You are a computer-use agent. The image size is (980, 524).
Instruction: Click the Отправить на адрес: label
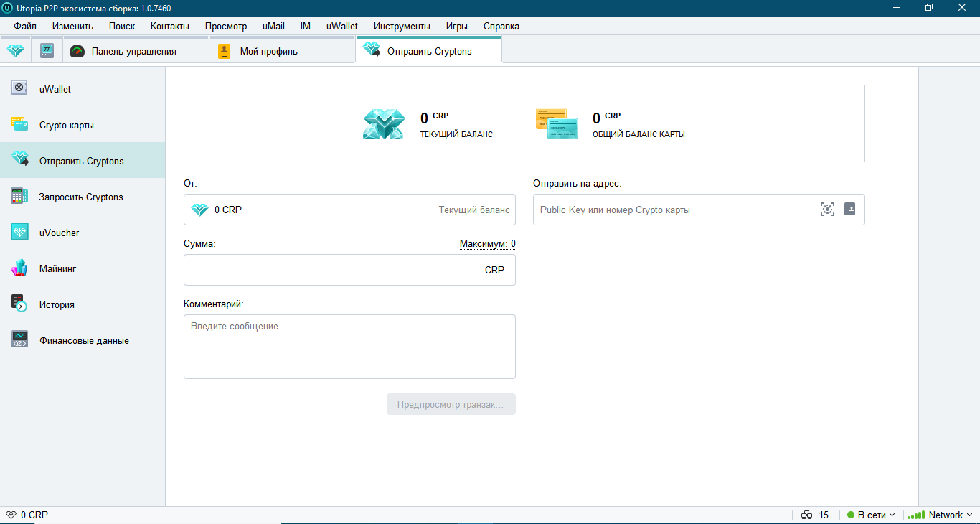pos(578,184)
